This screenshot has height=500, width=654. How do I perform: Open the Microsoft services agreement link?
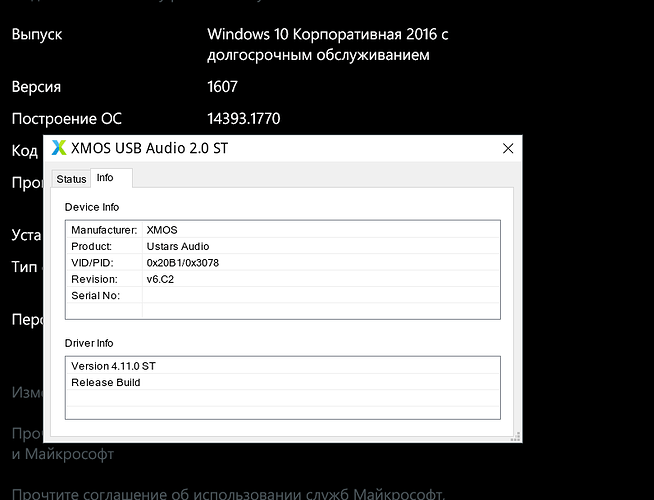click(x=229, y=494)
